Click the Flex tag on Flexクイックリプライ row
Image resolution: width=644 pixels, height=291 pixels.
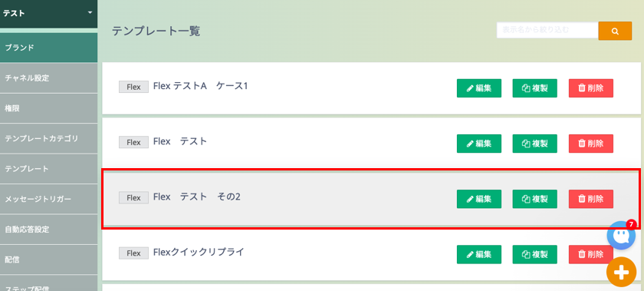(133, 253)
